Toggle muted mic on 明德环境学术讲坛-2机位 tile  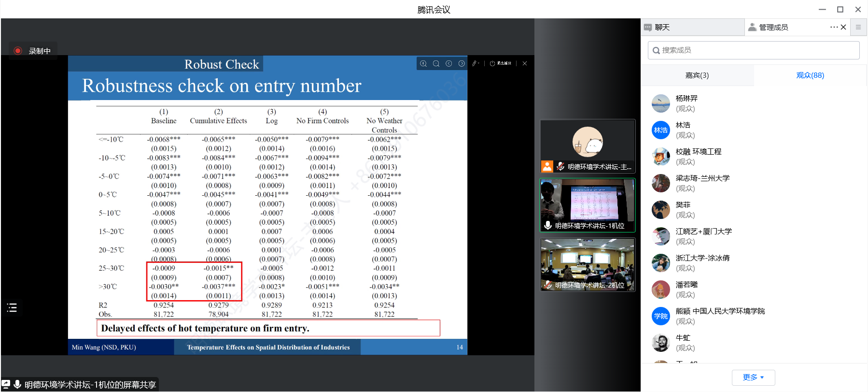coord(548,285)
